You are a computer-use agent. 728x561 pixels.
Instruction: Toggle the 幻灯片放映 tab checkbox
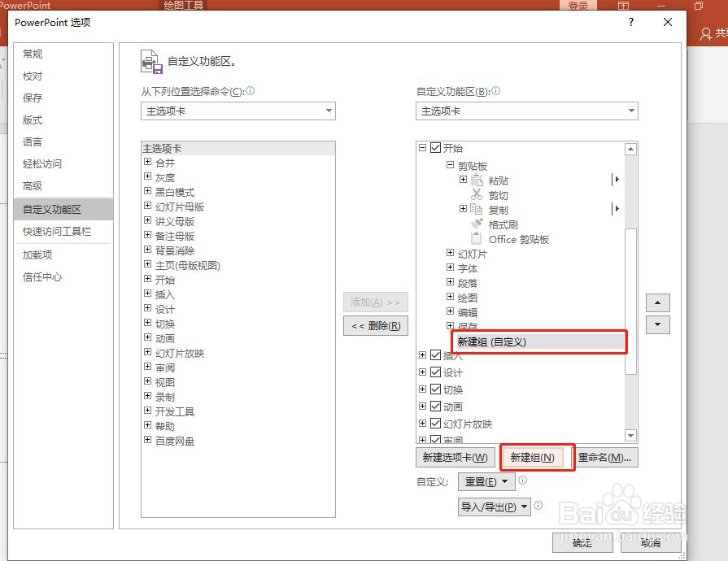(x=435, y=423)
